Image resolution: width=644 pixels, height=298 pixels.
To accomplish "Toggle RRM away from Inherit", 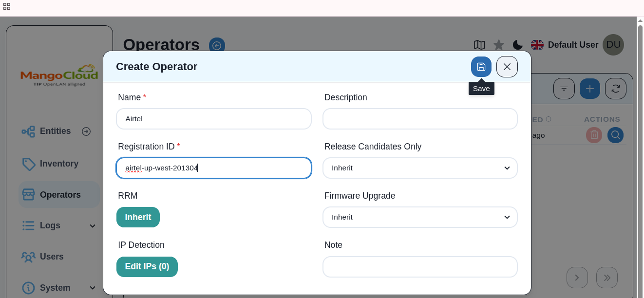I will 138,217.
